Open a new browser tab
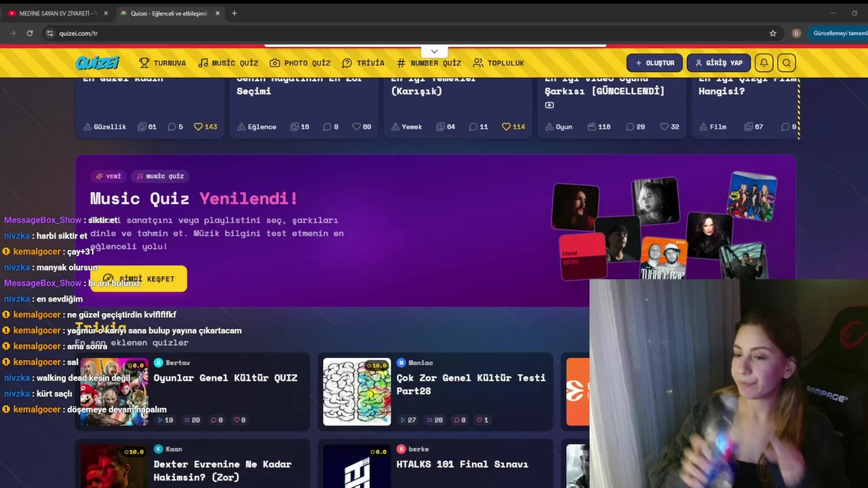The height and width of the screenshot is (488, 868). pos(234,13)
